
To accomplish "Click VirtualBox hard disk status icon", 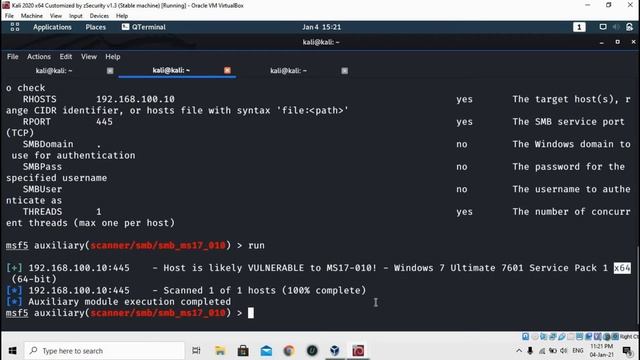I will (x=525, y=336).
